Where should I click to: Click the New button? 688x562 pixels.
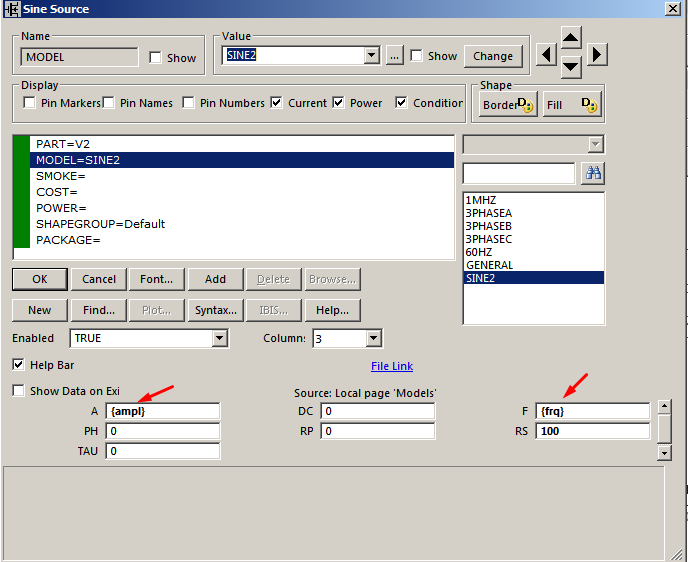[x=40, y=310]
